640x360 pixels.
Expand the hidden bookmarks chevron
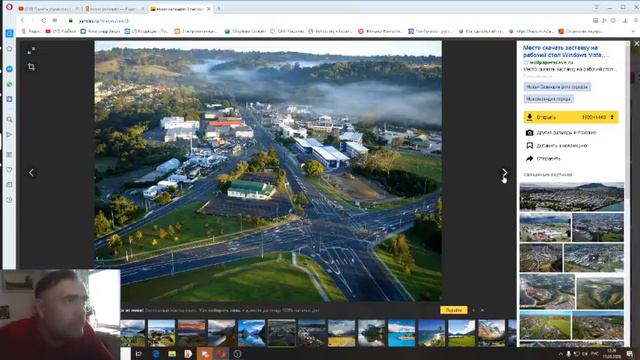(634, 31)
